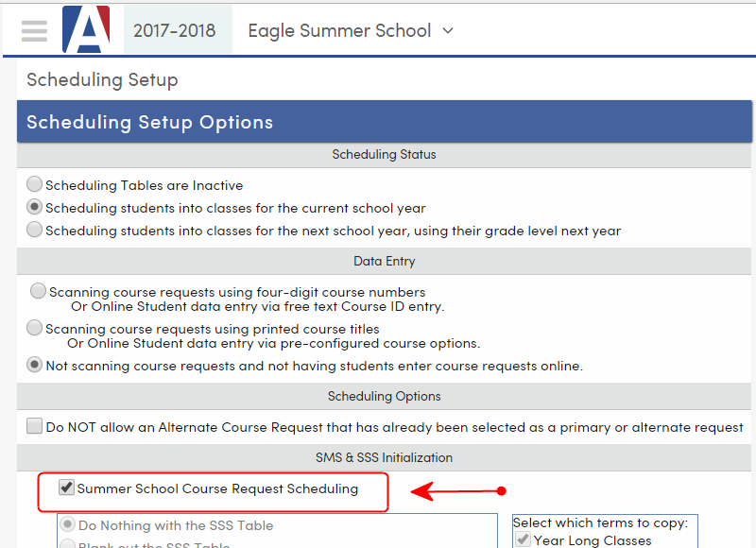756x548 pixels.
Task: Click the Scheduling Status section header
Action: pyautogui.click(x=384, y=154)
